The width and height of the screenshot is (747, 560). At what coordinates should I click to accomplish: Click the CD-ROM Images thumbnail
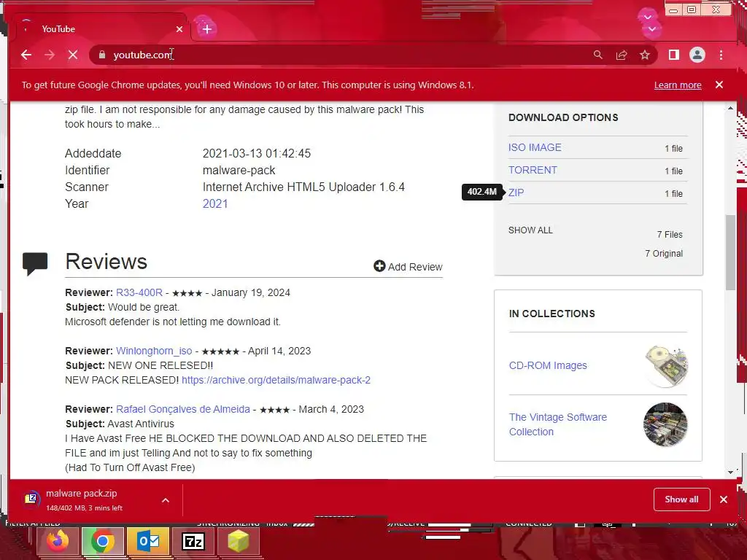665,366
